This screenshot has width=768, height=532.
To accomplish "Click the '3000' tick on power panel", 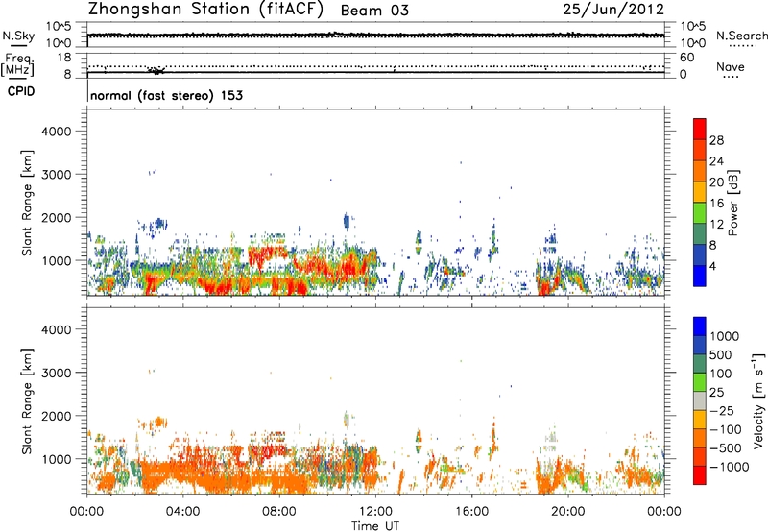I will [x=57, y=175].
